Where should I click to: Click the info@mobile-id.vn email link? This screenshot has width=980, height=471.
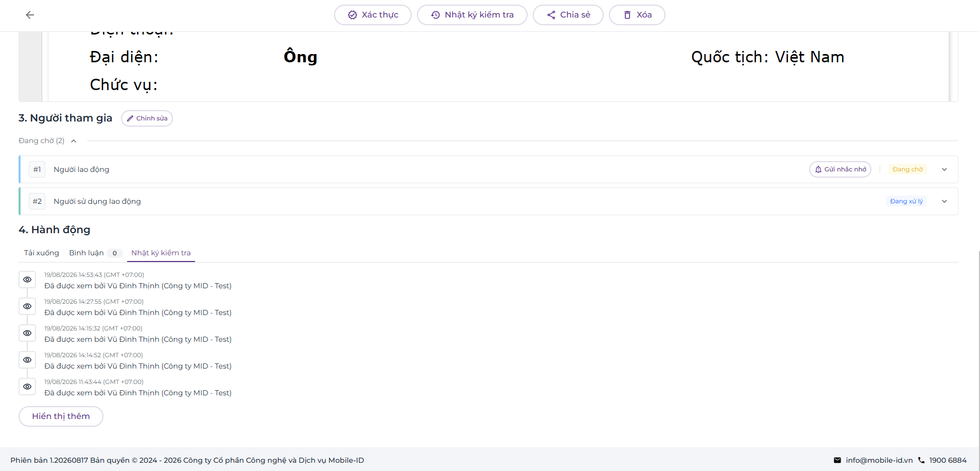tap(879, 460)
